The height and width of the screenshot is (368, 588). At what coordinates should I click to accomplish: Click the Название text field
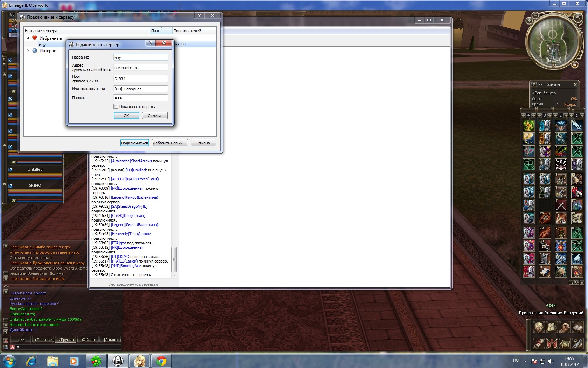pos(141,57)
